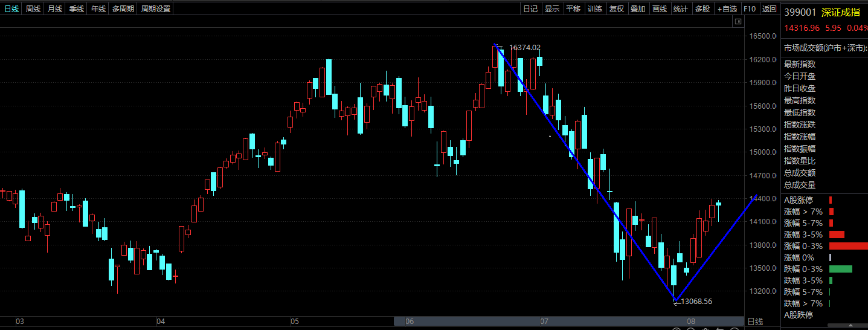
Task: Switch to the 月线 monthly period tab
Action: 55,9
